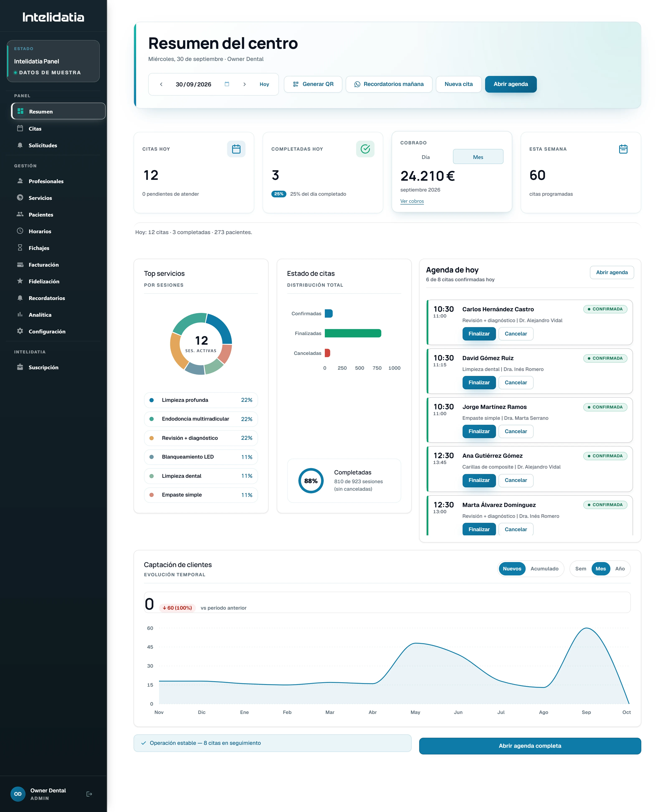The height and width of the screenshot is (812, 668).
Task: Click the Completadas Hoy checkmark icon
Action: point(365,149)
